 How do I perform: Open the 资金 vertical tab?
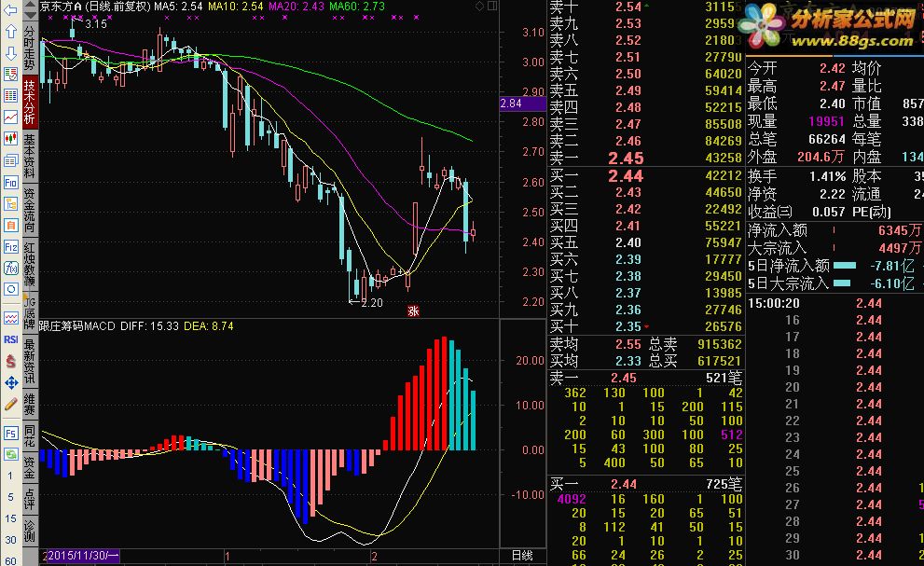tap(30, 467)
